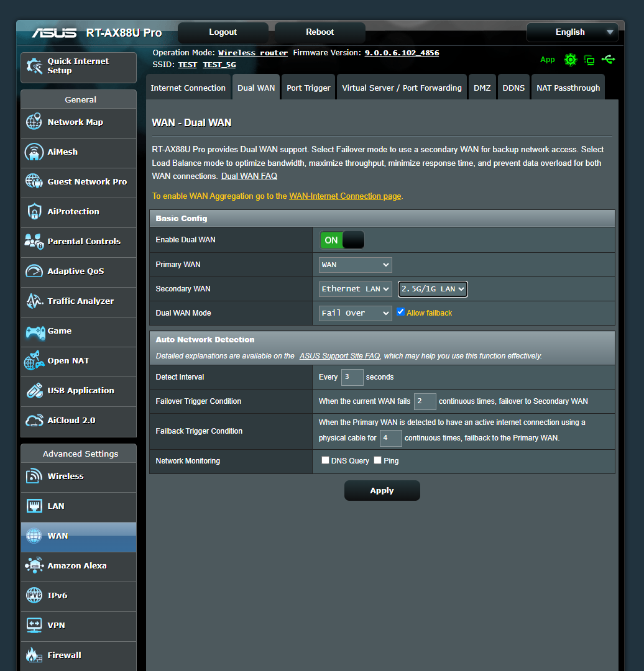Screen dimensions: 644x671
Task: Switch to NAT Passthrough tab
Action: (x=568, y=88)
